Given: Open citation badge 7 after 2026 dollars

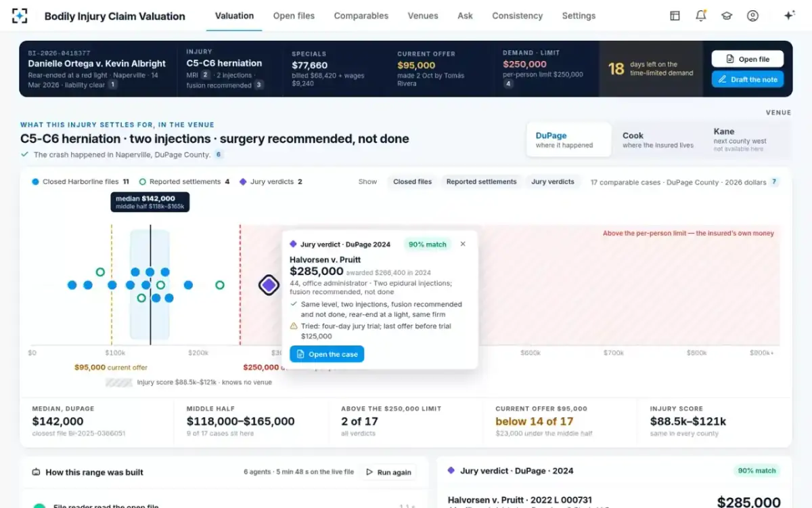Looking at the screenshot, I should tap(775, 182).
